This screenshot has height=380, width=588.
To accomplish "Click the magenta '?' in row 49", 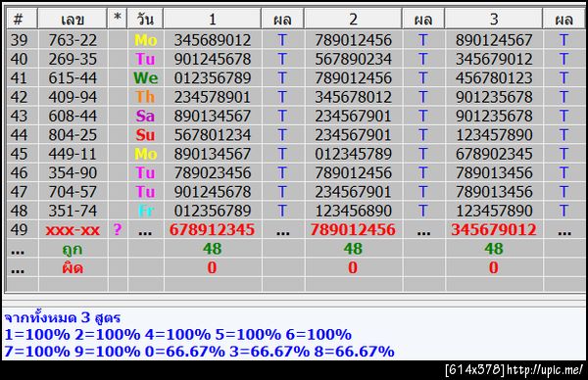I will pyautogui.click(x=118, y=229).
